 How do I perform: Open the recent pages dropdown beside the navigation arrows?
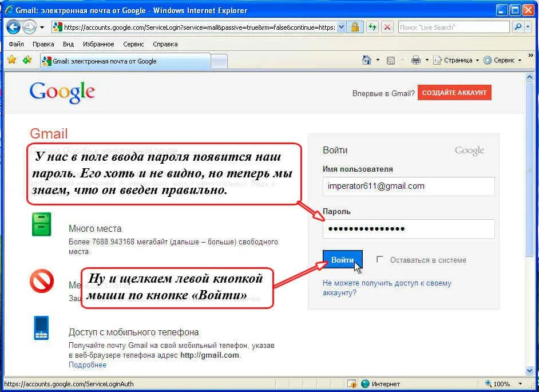(x=42, y=27)
